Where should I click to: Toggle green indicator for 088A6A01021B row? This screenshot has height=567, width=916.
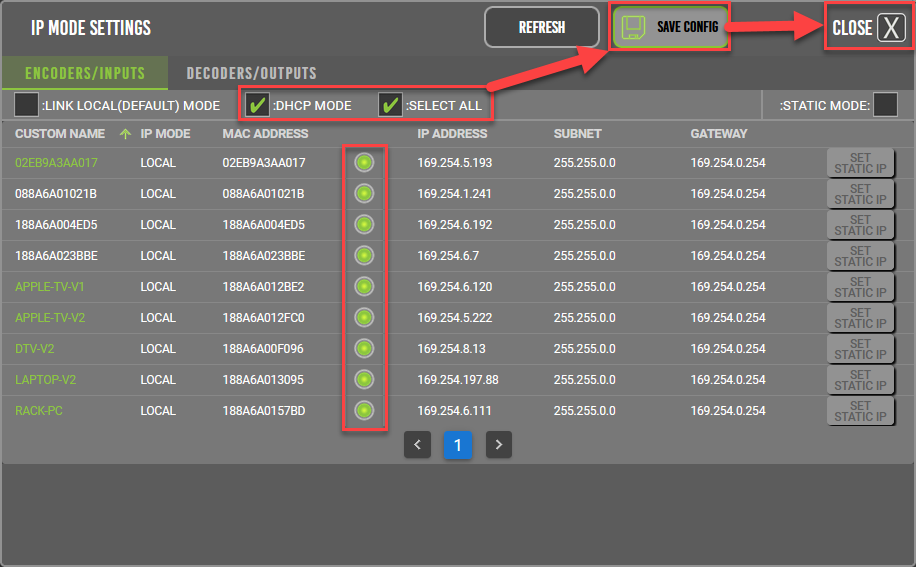[364, 193]
